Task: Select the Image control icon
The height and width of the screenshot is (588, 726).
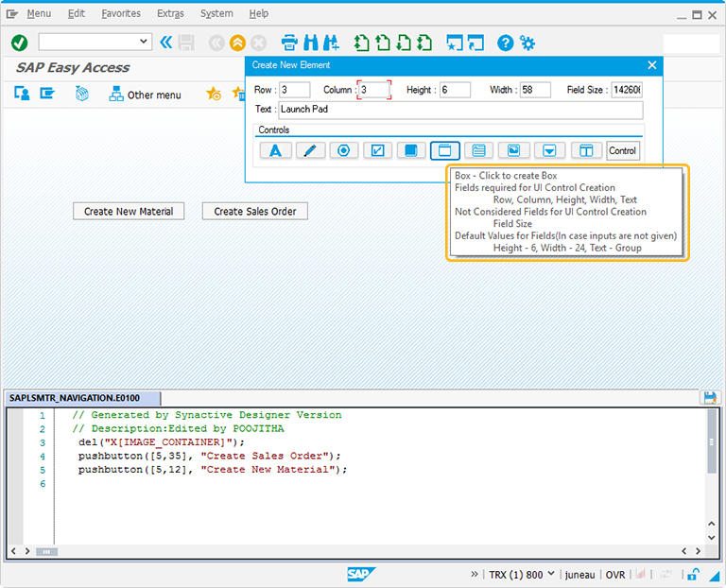Action: click(x=513, y=150)
